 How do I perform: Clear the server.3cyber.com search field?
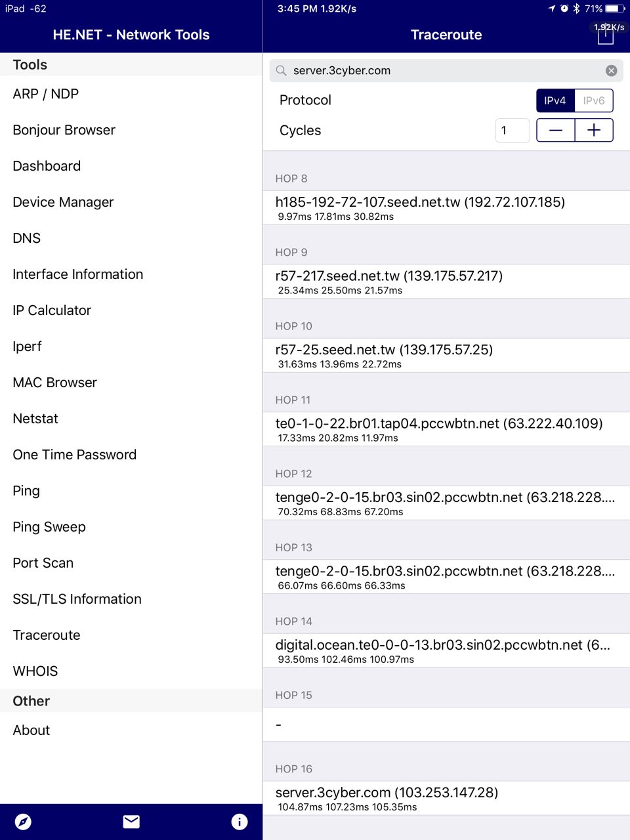[x=611, y=71]
